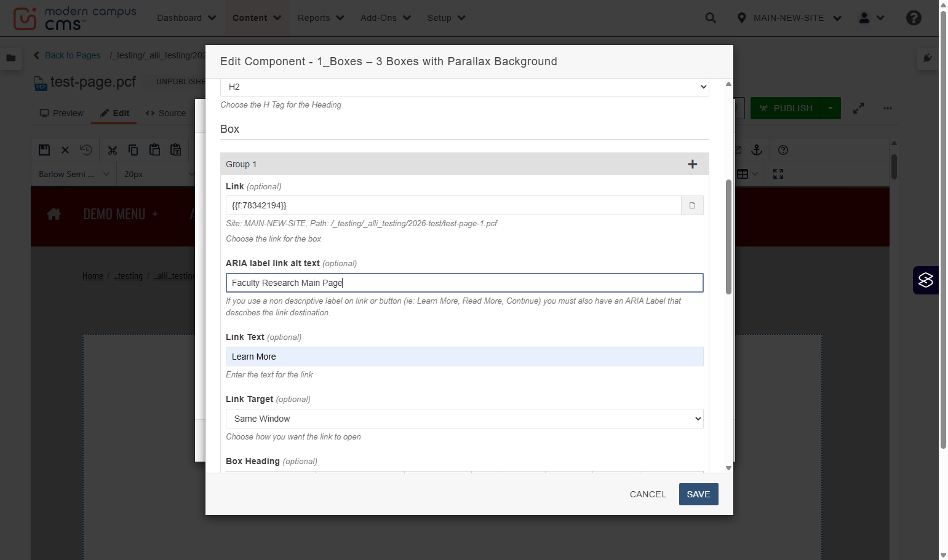Viewport: 948px width, 560px height.
Task: Click the cut scissors icon
Action: 112,150
